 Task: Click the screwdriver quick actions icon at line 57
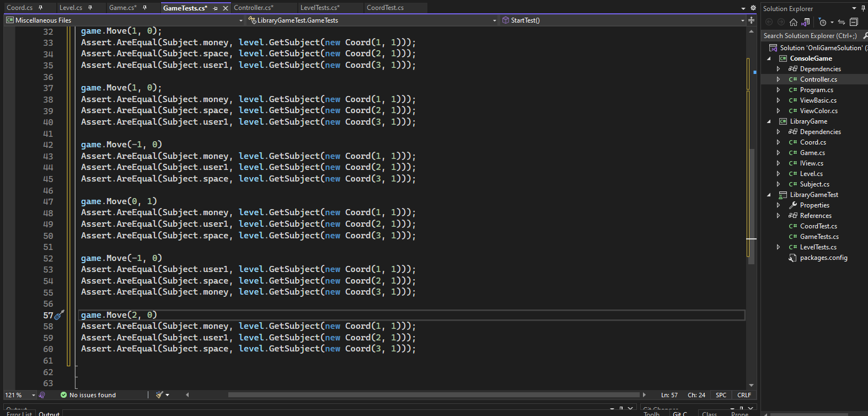(60, 315)
